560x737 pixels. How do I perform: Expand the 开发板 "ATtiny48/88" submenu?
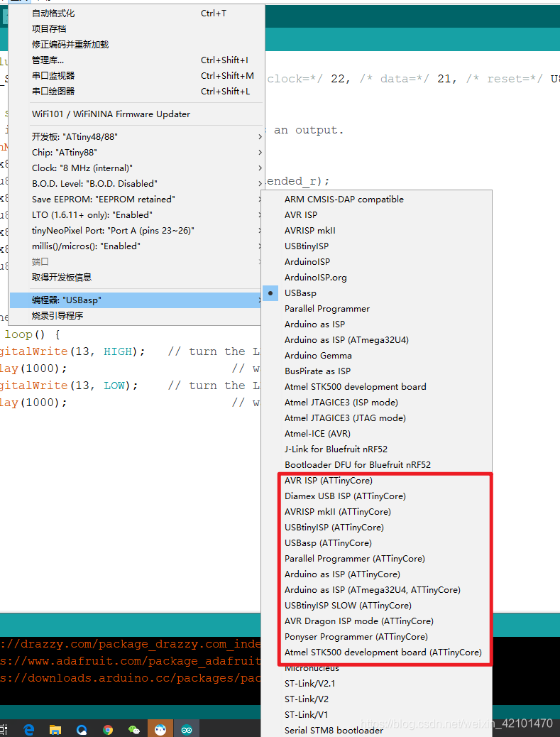point(136,137)
